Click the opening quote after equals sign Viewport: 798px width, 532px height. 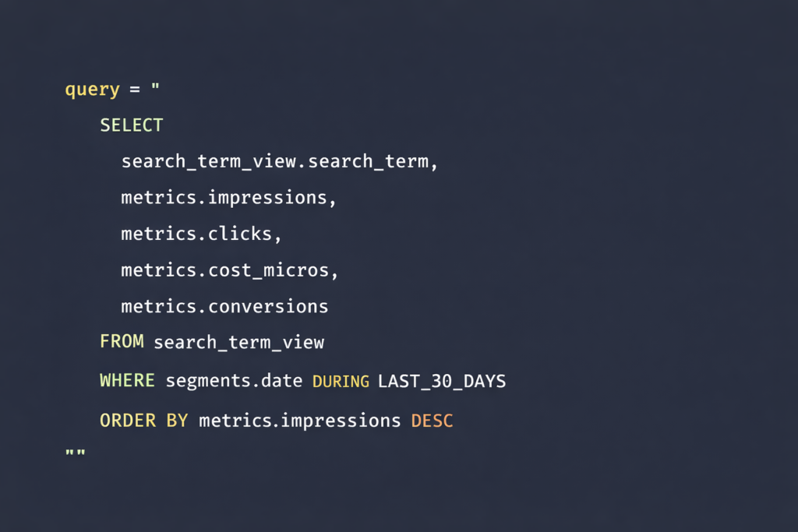click(x=155, y=86)
